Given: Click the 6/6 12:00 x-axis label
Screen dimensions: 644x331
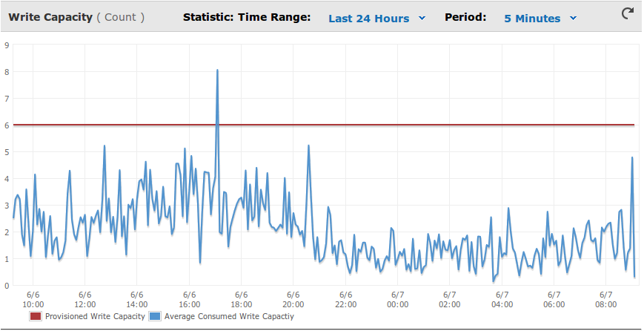Looking at the screenshot, I should click(x=85, y=300).
